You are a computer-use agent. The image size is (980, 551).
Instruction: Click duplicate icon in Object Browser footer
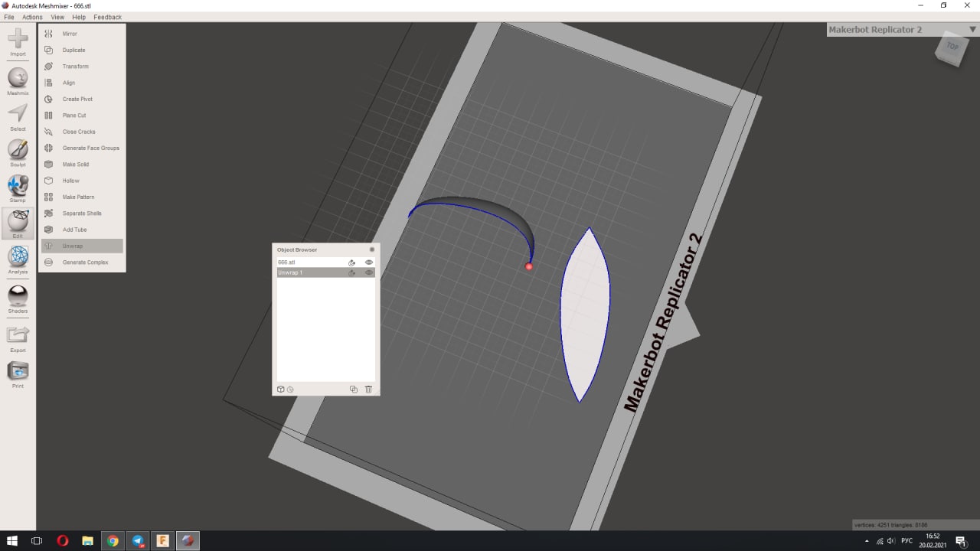coord(354,390)
